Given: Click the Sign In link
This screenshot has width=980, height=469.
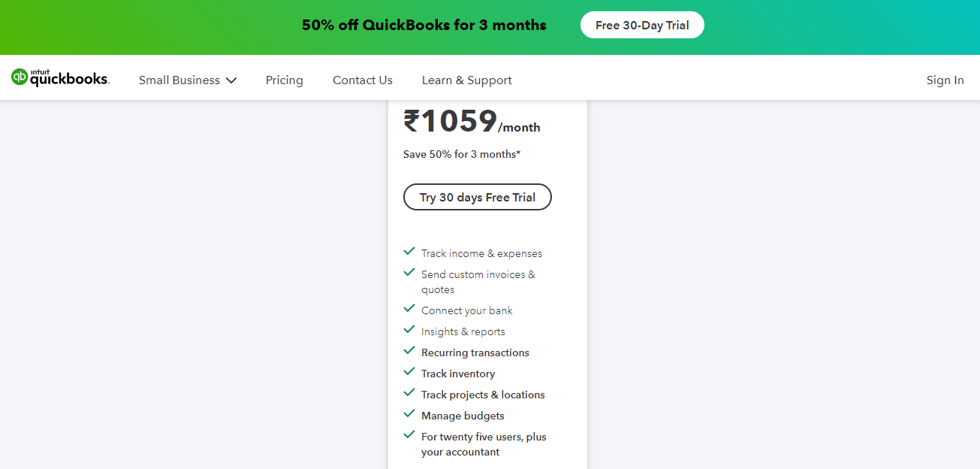Looking at the screenshot, I should pos(945,80).
